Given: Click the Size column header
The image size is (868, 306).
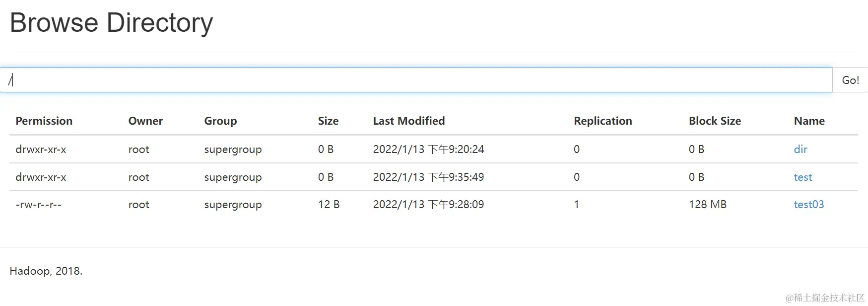Looking at the screenshot, I should click(328, 121).
